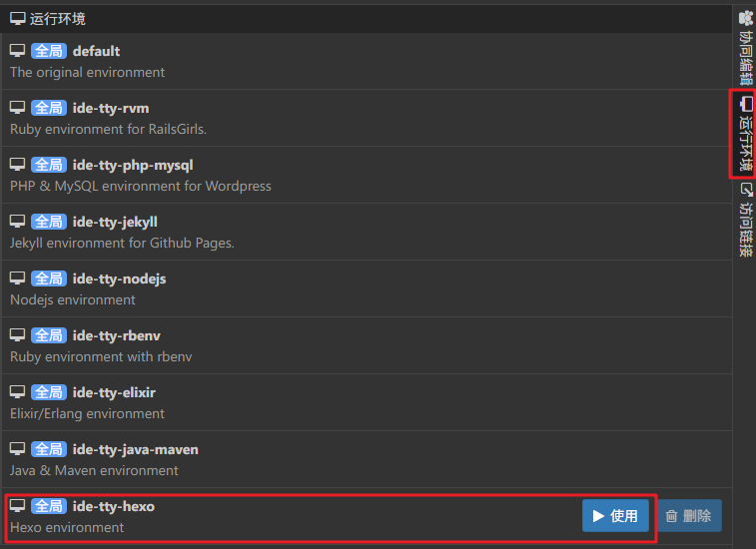Image resolution: width=756 pixels, height=549 pixels.
Task: Click the monitor icon in 运行环境 header
Action: tap(18, 19)
